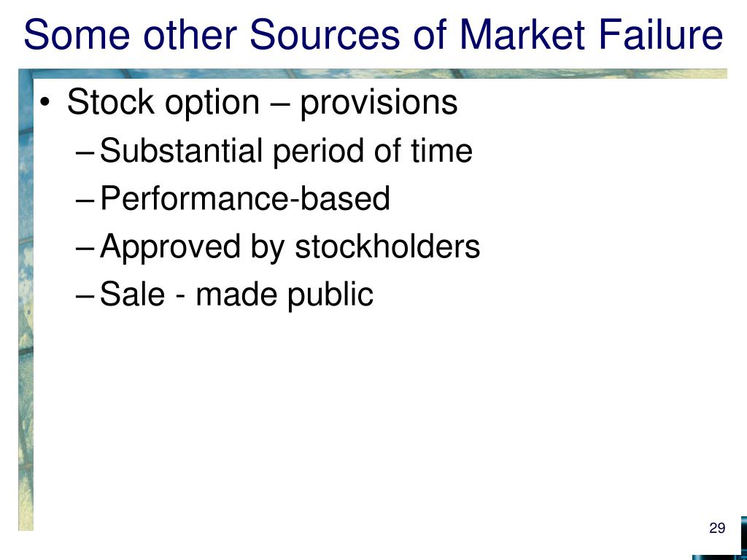The height and width of the screenshot is (560, 747).
Task: Click the 'Approved by stockholders' sub-bullet
Action: [x=290, y=246]
